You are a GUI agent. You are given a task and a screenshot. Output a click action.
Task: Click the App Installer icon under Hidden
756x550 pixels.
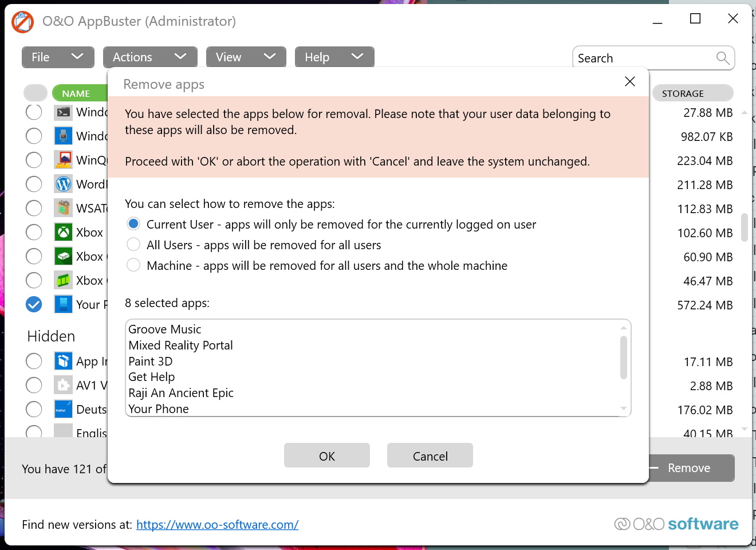point(64,361)
